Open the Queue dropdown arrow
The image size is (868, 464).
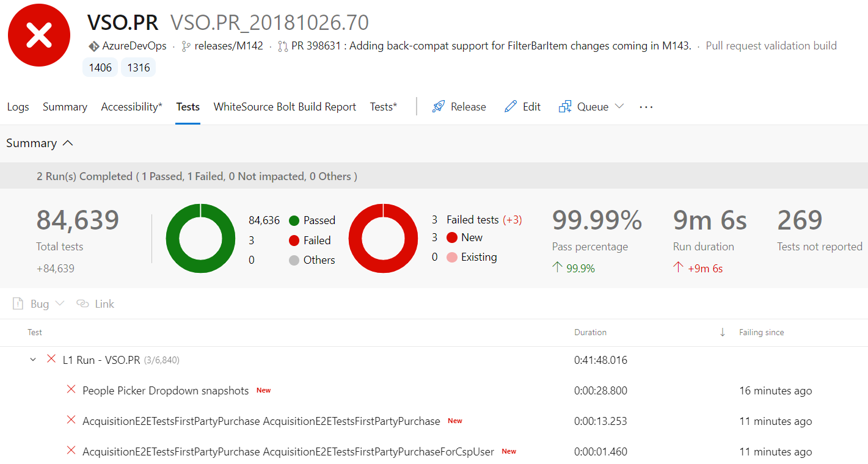[619, 106]
